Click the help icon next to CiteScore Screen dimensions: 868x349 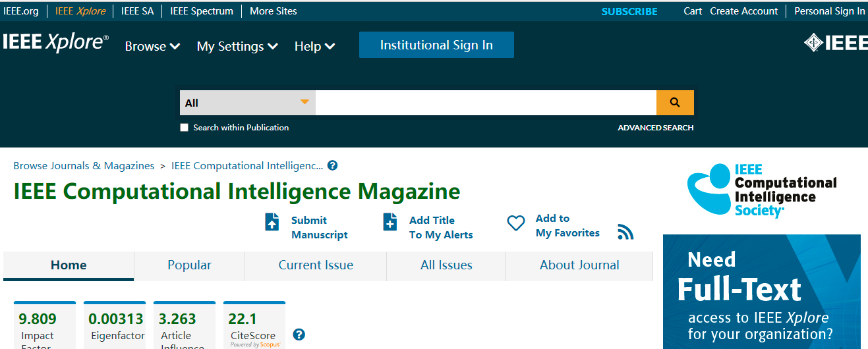pos(299,335)
